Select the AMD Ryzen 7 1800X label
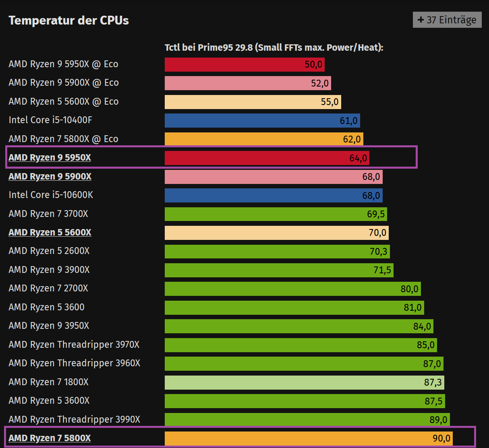The image size is (489, 448). (48, 382)
